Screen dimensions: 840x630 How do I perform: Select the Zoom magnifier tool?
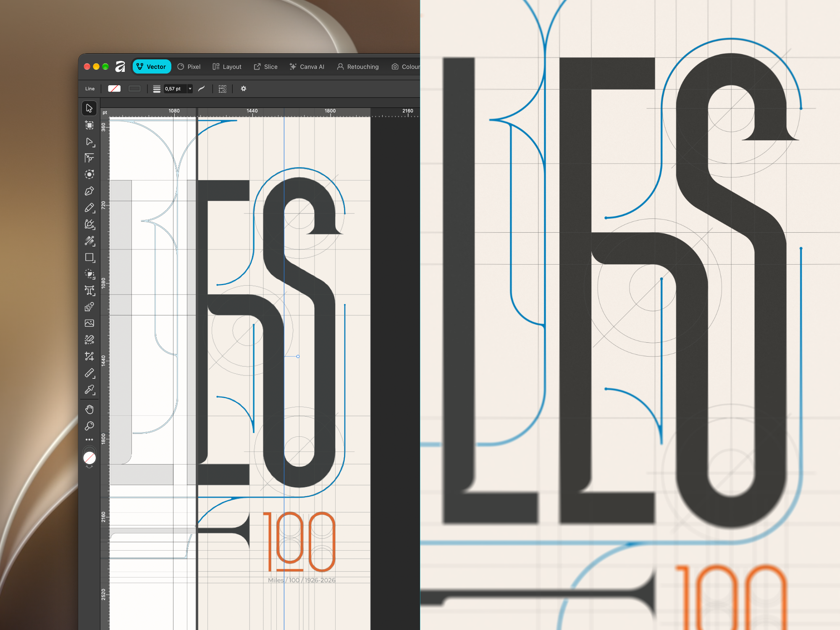[89, 426]
